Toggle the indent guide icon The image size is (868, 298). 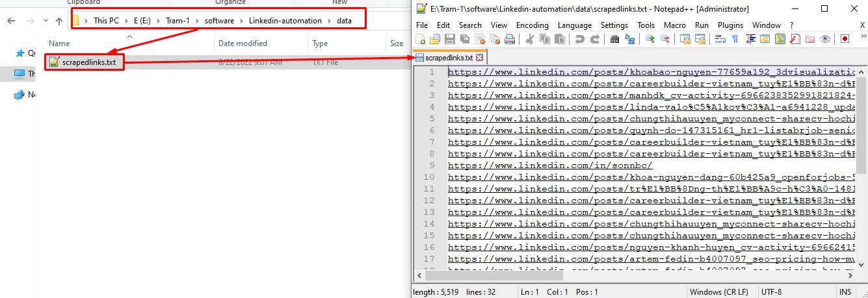pyautogui.click(x=750, y=39)
